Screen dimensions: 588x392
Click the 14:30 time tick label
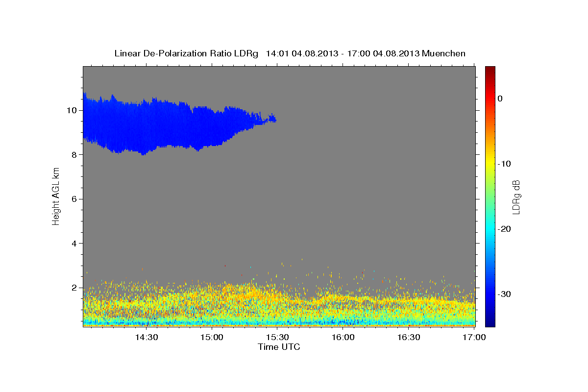click(147, 337)
